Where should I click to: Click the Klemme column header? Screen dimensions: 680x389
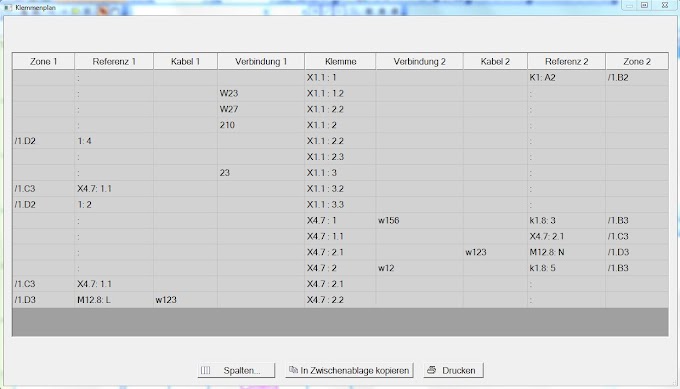tap(340, 61)
